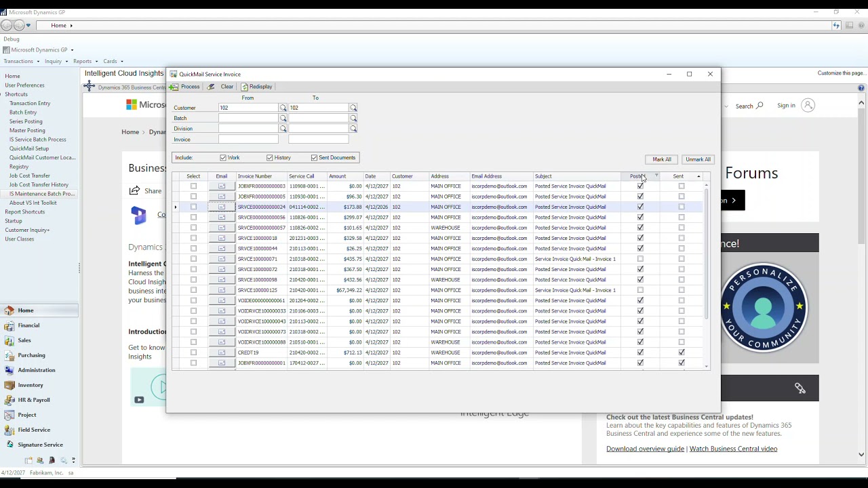Viewport: 868px width, 488px height.
Task: Open the Project navigation pane button
Action: (x=39, y=415)
